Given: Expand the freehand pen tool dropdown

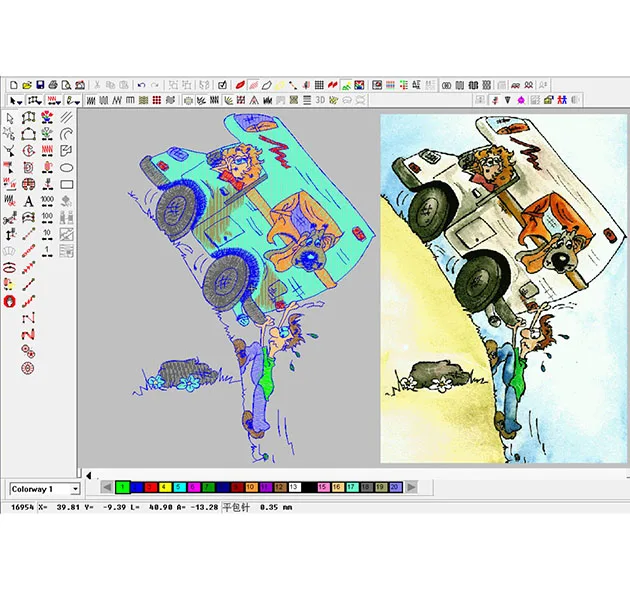Looking at the screenshot, I should 78,102.
